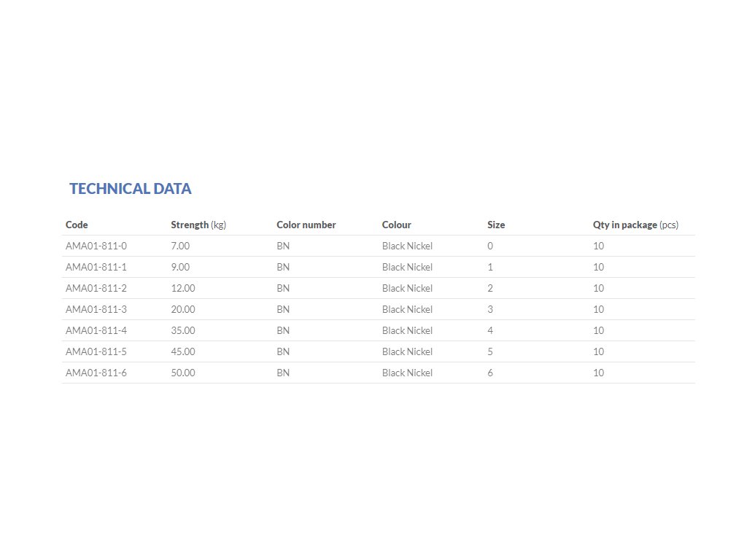Click the 50.00 strength value

click(x=183, y=373)
